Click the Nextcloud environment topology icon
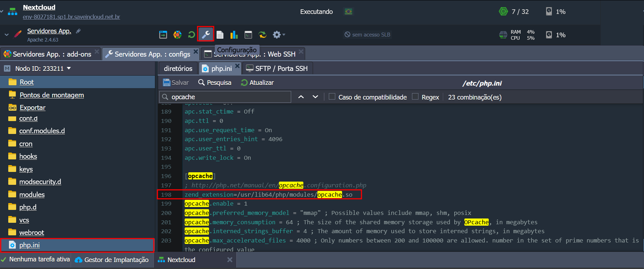The width and height of the screenshot is (644, 269). pos(13,11)
